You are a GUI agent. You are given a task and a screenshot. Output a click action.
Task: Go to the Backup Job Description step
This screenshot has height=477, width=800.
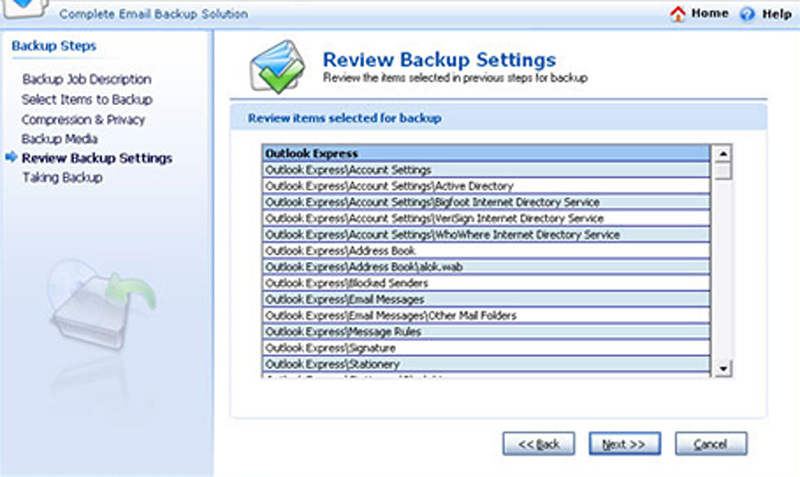pos(87,79)
